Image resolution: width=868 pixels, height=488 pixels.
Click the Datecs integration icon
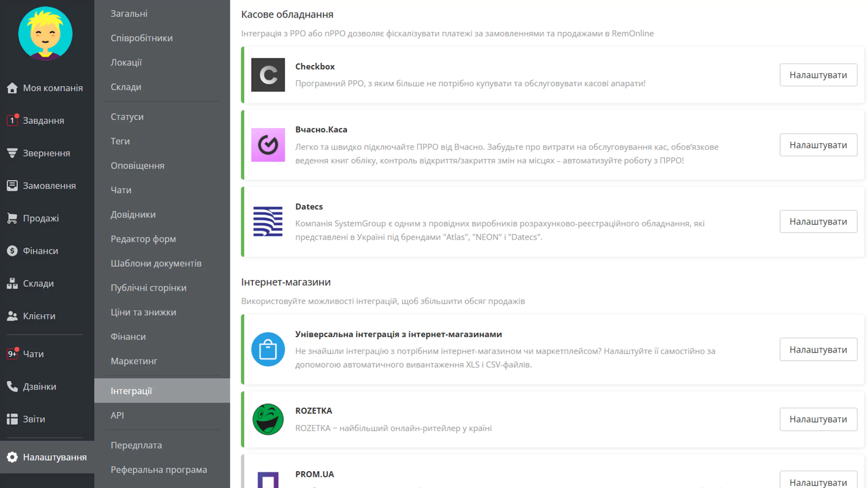[x=268, y=221]
